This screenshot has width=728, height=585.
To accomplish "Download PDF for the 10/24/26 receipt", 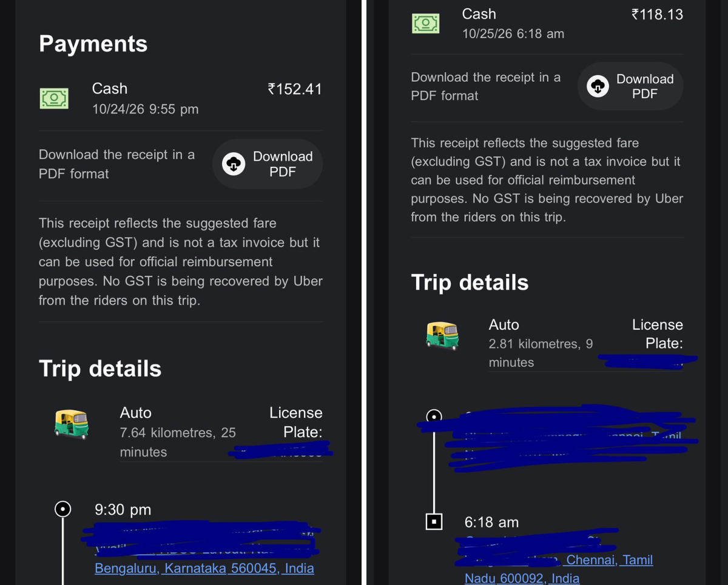I will click(267, 164).
